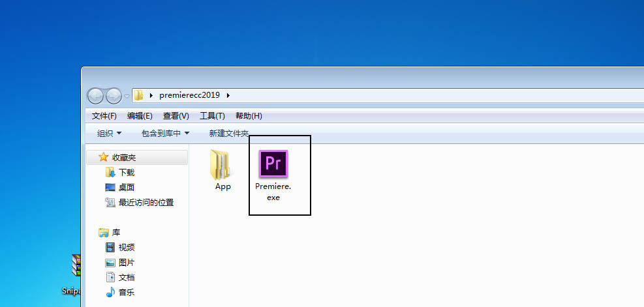This screenshot has height=307, width=644.
Task: Click the 文档 document icon
Action: (110, 278)
